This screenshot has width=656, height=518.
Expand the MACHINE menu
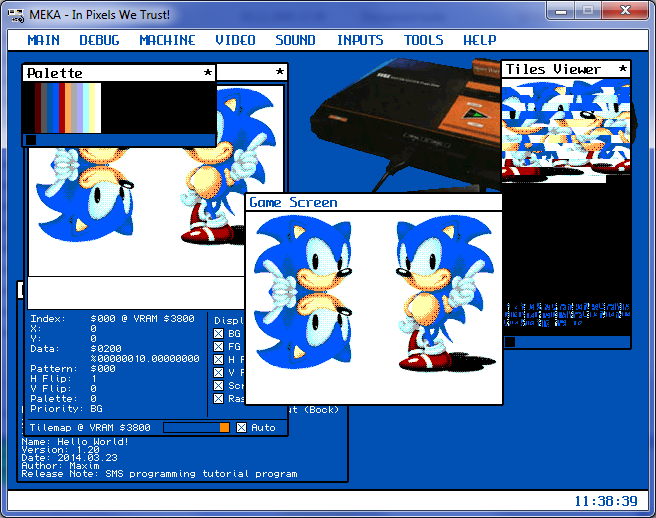[167, 40]
